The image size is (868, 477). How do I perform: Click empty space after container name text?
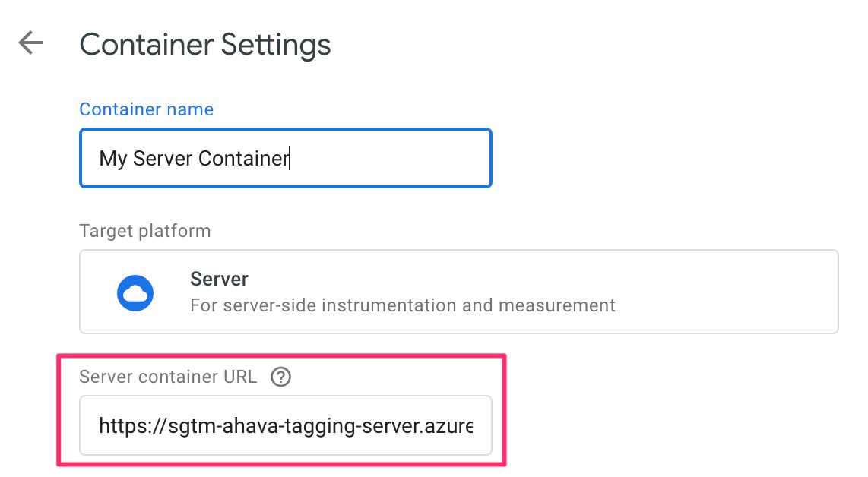coord(388,158)
